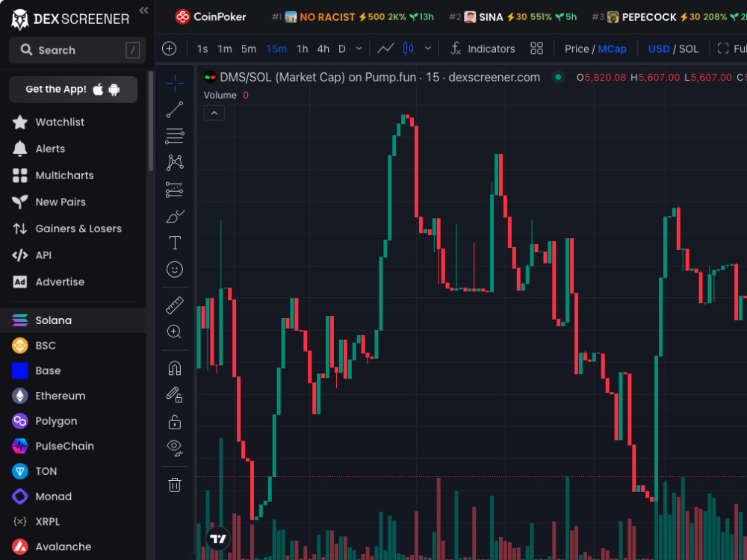Focus the Search field
Viewport: 747px width, 560px height.
click(x=77, y=50)
